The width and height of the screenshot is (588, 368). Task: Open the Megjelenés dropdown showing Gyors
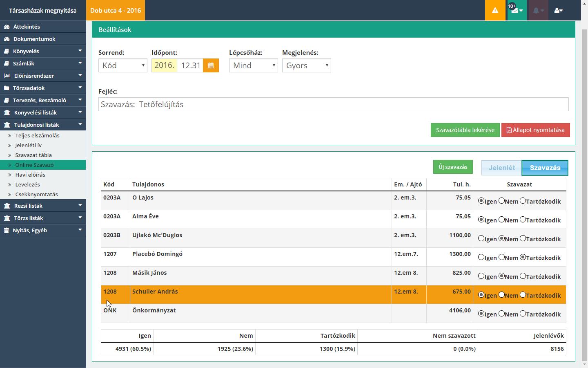pyautogui.click(x=306, y=65)
